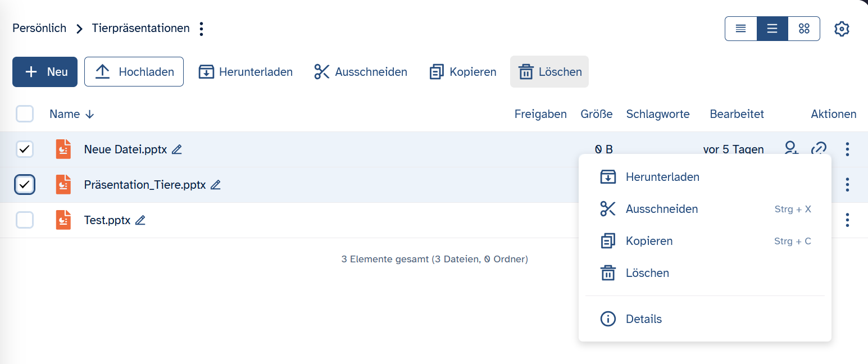Toggle the select-all checkbox in header

25,114
